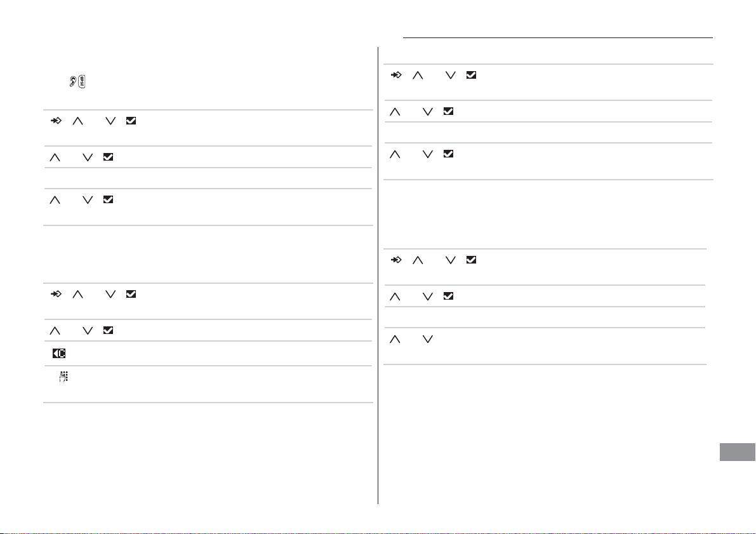Viewport: 756px width, 534px height.
Task: Click down chevron in the row lacking a checkmark
Action: (x=428, y=340)
